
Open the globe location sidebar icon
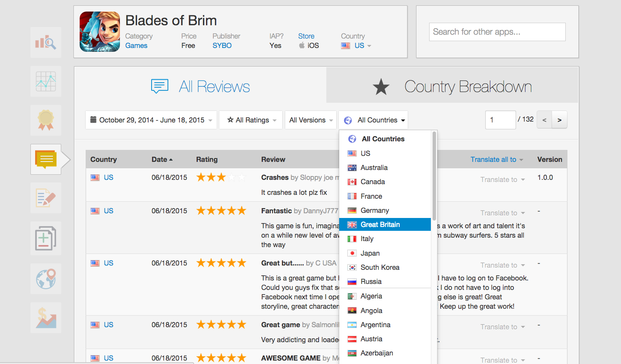pyautogui.click(x=46, y=279)
